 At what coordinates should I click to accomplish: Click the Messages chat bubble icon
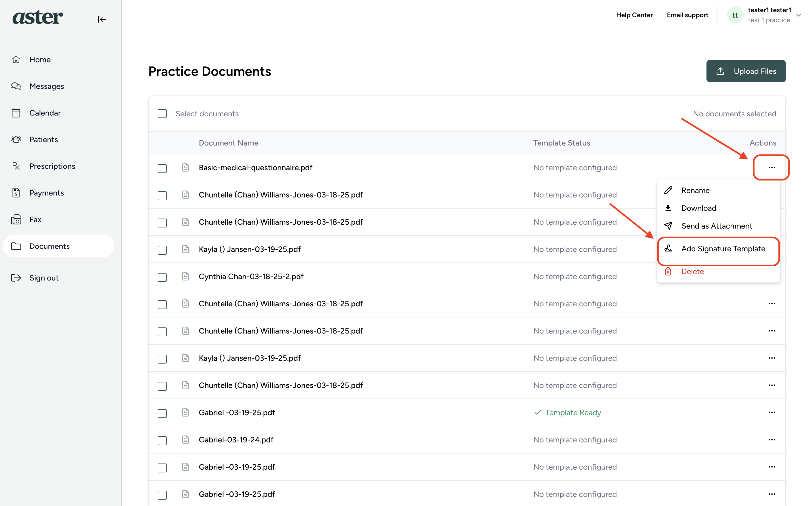(16, 86)
